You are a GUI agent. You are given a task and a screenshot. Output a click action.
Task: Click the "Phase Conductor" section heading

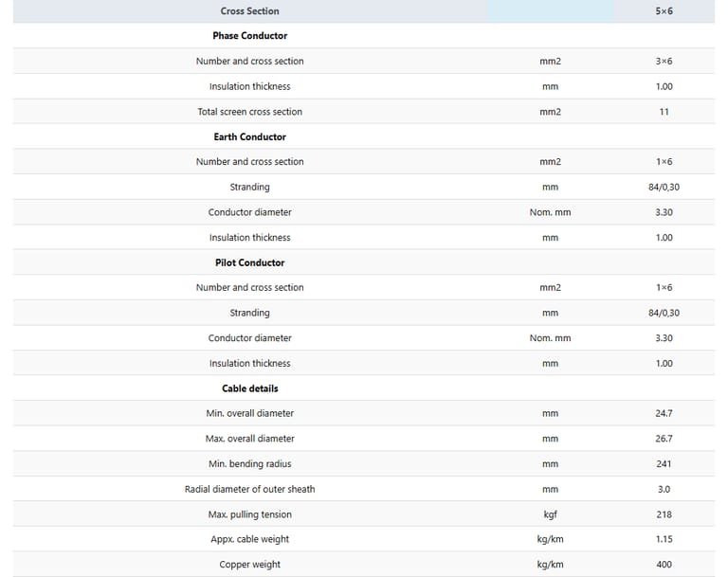point(249,36)
